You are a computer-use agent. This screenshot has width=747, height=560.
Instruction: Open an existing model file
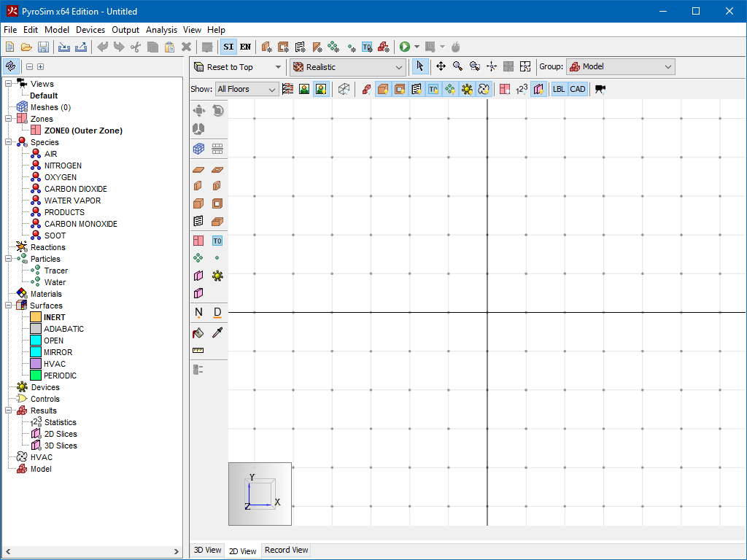[x=26, y=47]
